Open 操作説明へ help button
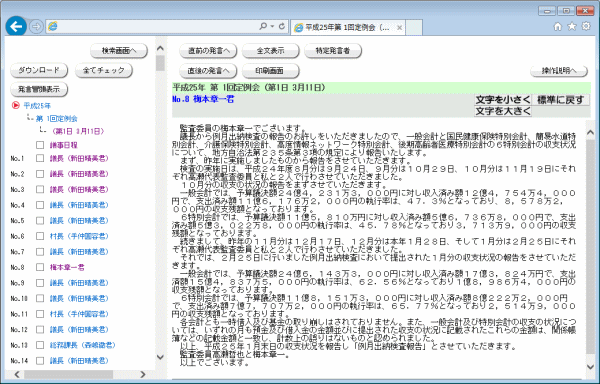 pos(559,71)
